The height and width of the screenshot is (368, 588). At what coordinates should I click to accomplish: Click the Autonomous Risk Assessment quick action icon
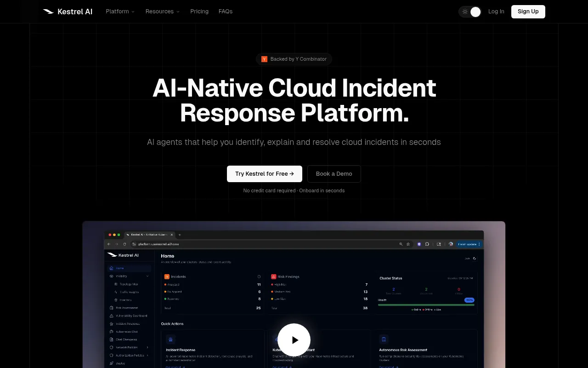coord(384,339)
